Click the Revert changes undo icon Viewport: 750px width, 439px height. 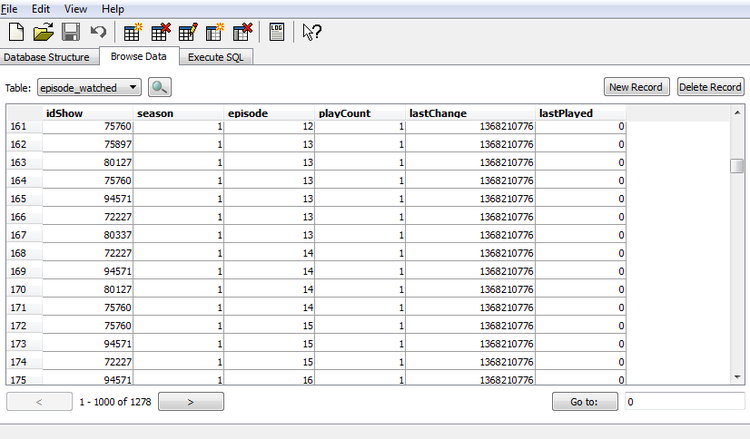98,32
